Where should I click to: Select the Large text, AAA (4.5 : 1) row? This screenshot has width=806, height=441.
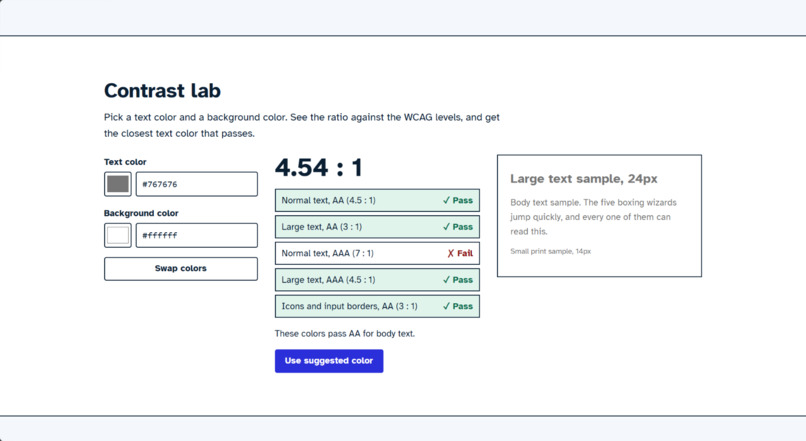pyautogui.click(x=377, y=280)
